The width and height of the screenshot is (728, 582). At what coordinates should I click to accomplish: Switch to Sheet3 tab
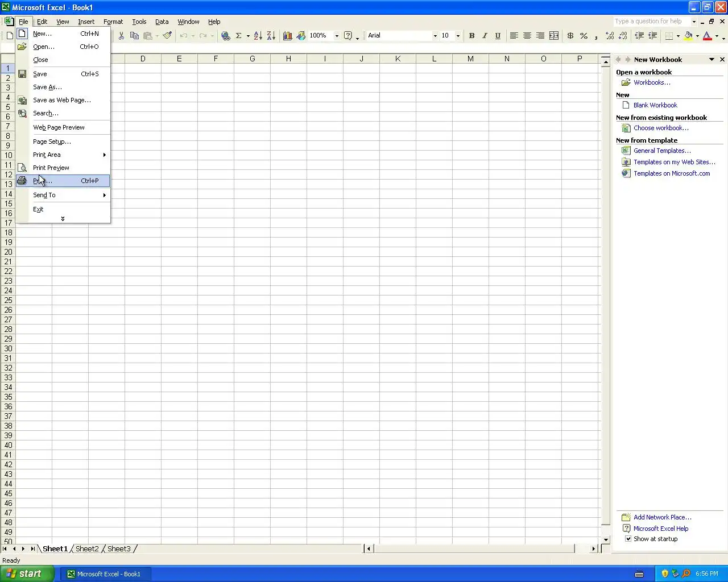tap(119, 548)
